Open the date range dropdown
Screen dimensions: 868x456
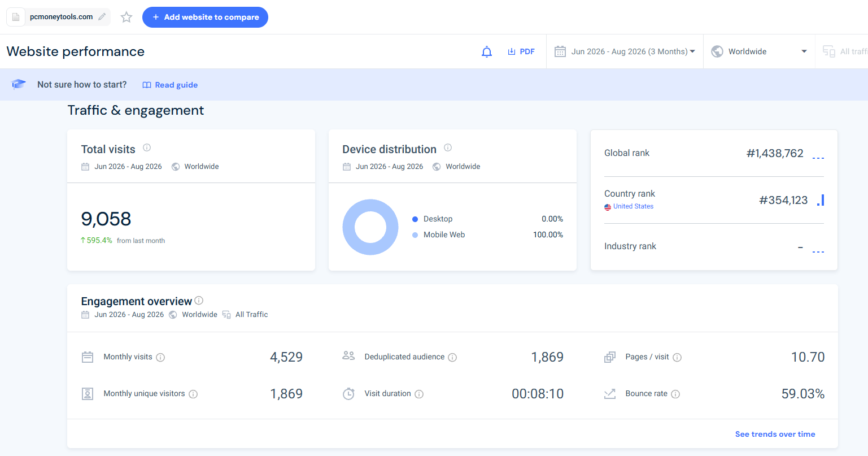point(625,51)
